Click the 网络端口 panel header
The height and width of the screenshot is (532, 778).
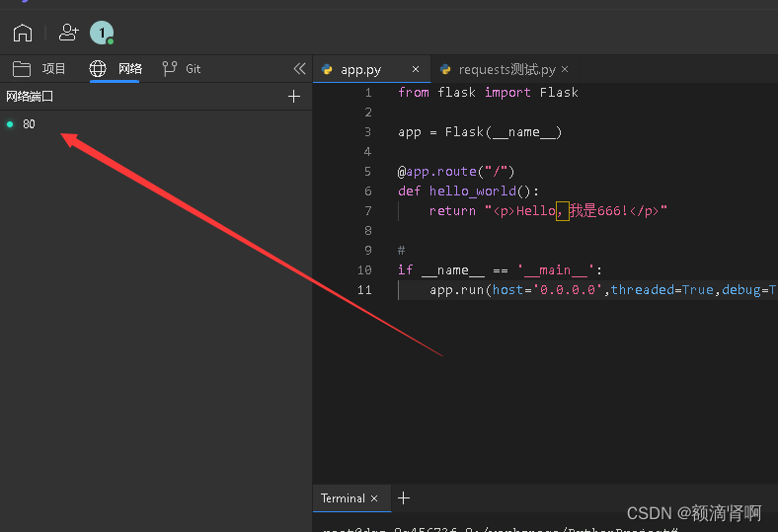tap(30, 96)
